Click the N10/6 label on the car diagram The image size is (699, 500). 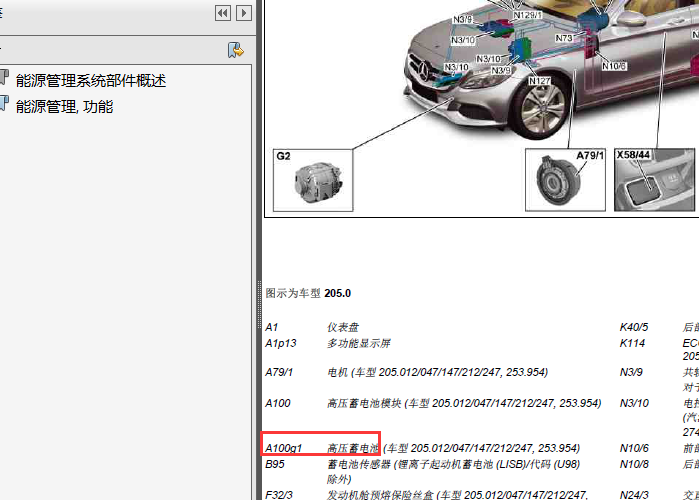tap(614, 66)
